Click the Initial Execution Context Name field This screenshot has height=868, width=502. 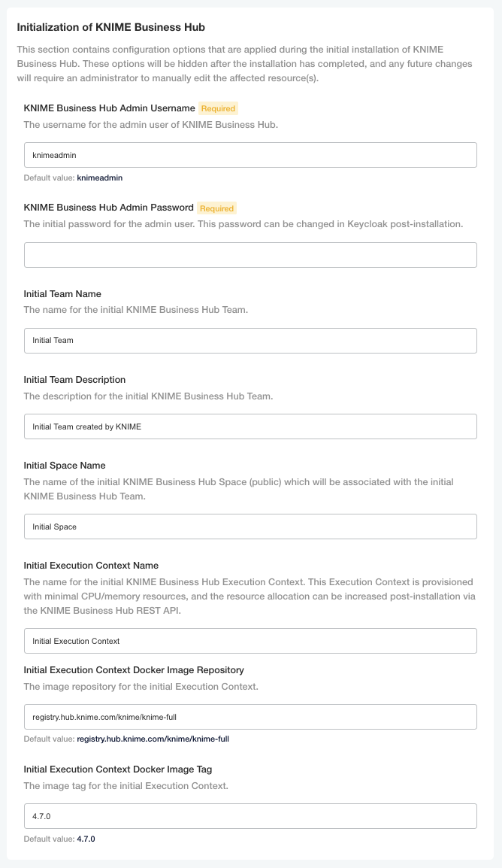click(x=250, y=641)
